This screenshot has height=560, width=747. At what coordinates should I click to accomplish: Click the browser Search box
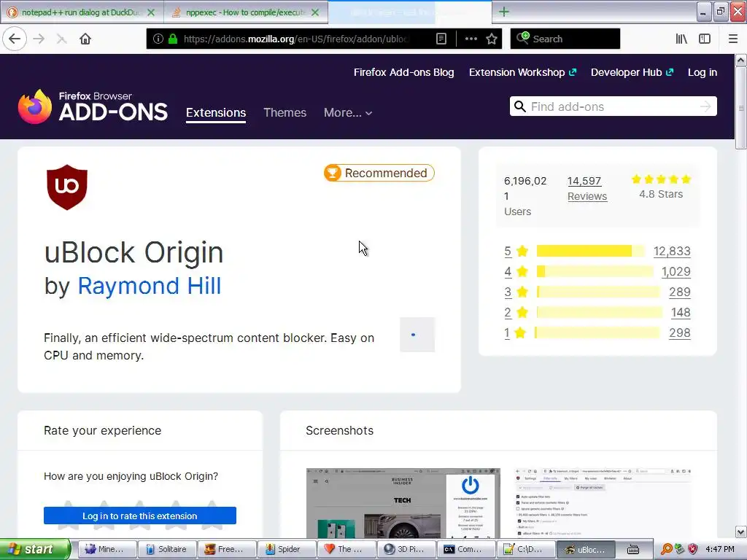565,39
